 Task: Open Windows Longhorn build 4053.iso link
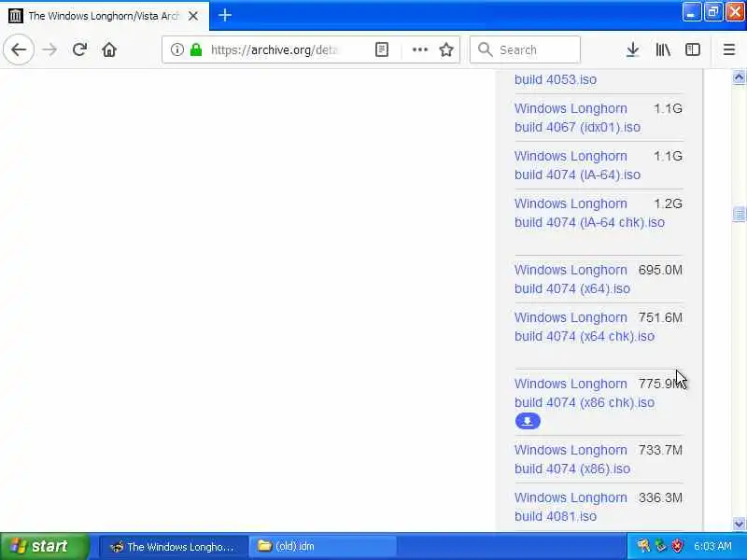(556, 79)
